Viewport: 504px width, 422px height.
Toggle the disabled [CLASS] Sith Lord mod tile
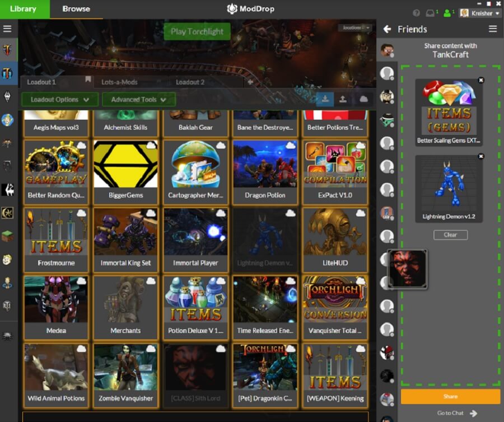tap(195, 375)
